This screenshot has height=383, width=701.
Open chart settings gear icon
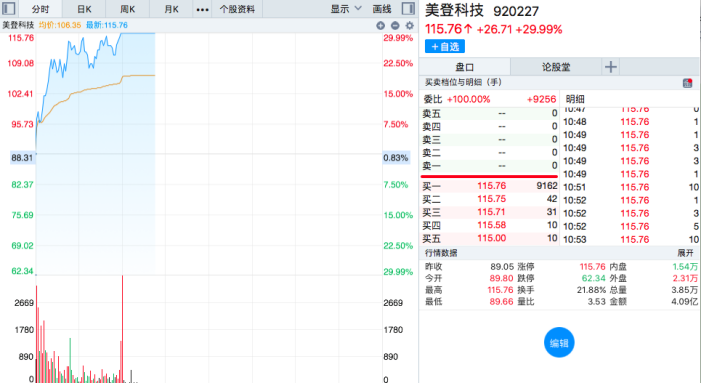point(410,25)
